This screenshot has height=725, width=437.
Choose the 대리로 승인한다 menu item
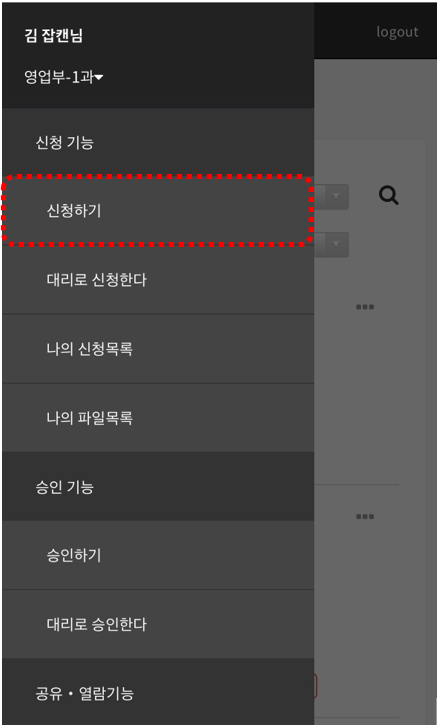[158, 624]
